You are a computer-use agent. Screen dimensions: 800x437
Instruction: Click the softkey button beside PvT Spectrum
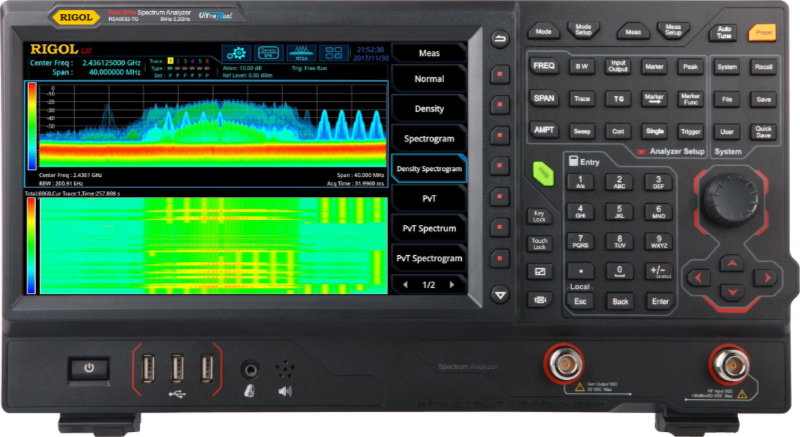[500, 227]
